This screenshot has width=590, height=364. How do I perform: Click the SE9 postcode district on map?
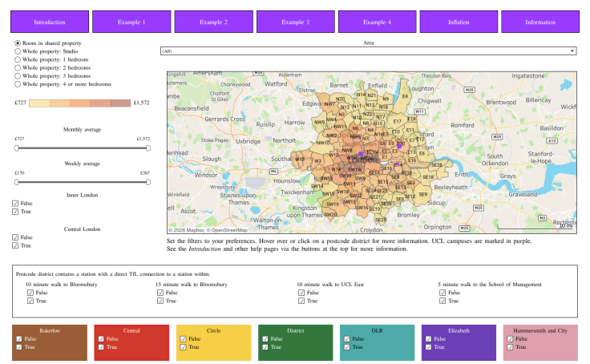point(423,195)
